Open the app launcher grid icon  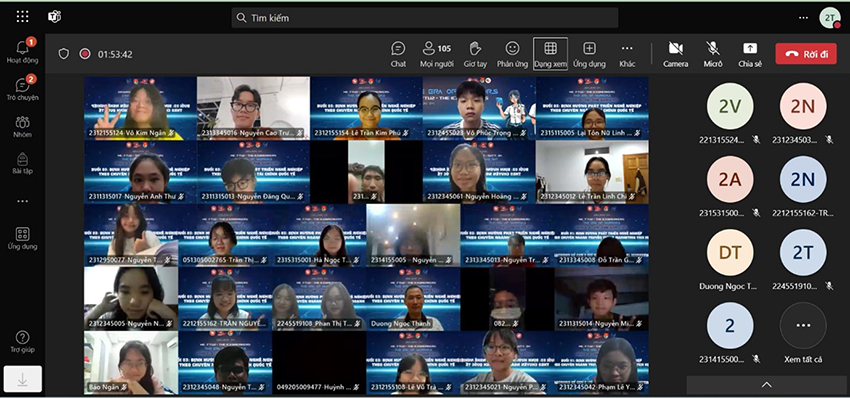coord(22,17)
